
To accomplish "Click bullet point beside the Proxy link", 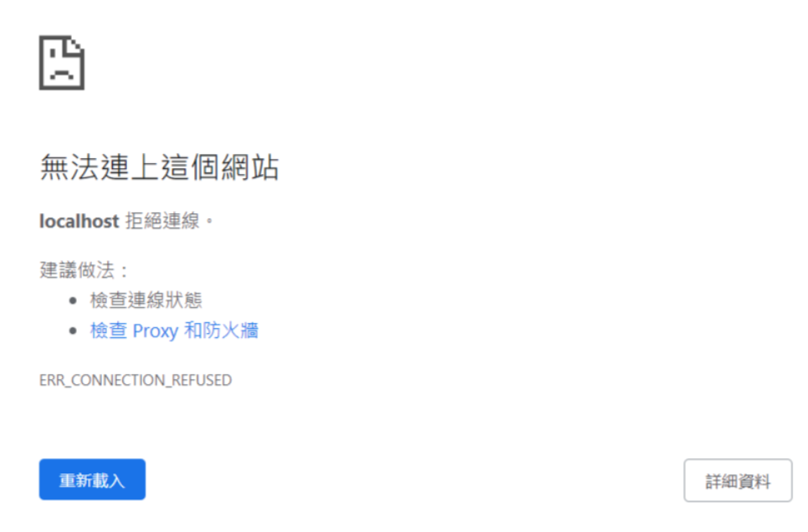I will 73,330.
